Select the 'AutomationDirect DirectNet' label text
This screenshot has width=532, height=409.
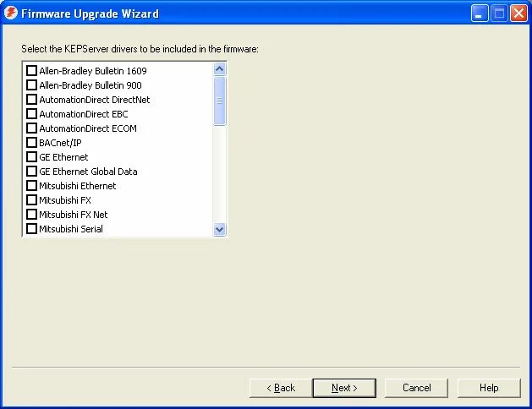pyautogui.click(x=95, y=100)
